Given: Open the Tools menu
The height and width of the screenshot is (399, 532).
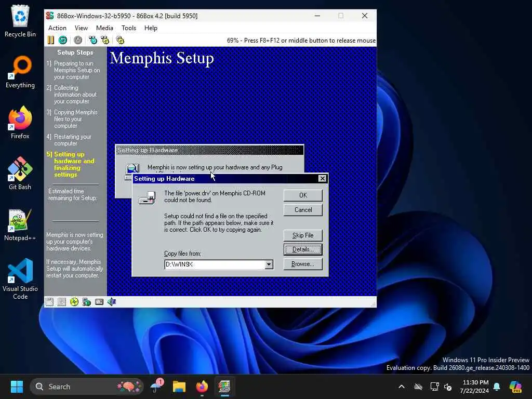Looking at the screenshot, I should point(129,28).
